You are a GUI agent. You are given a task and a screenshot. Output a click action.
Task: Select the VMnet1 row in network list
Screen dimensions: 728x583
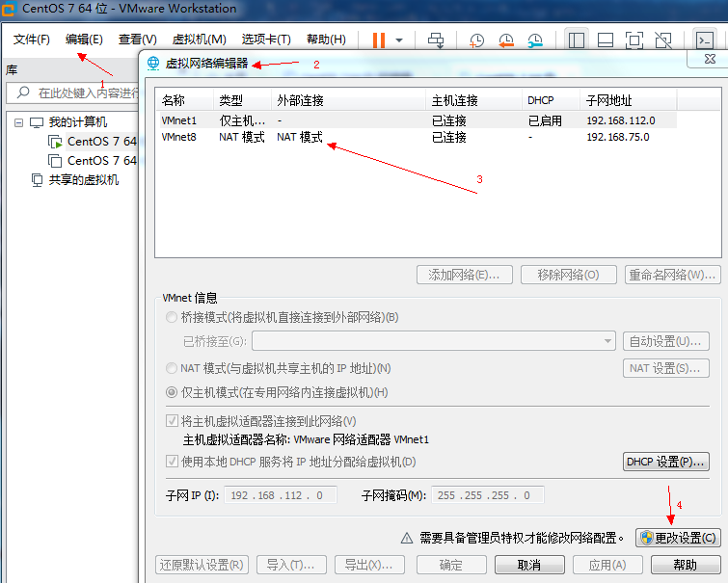click(418, 120)
